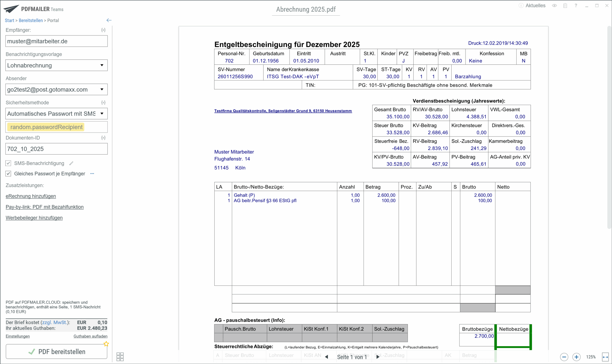Click the yellow favorite star icon
This screenshot has width=612, height=364.
click(106, 344)
